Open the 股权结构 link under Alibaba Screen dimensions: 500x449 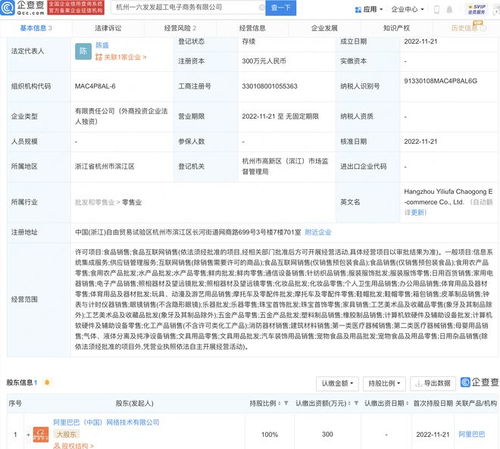73,446
